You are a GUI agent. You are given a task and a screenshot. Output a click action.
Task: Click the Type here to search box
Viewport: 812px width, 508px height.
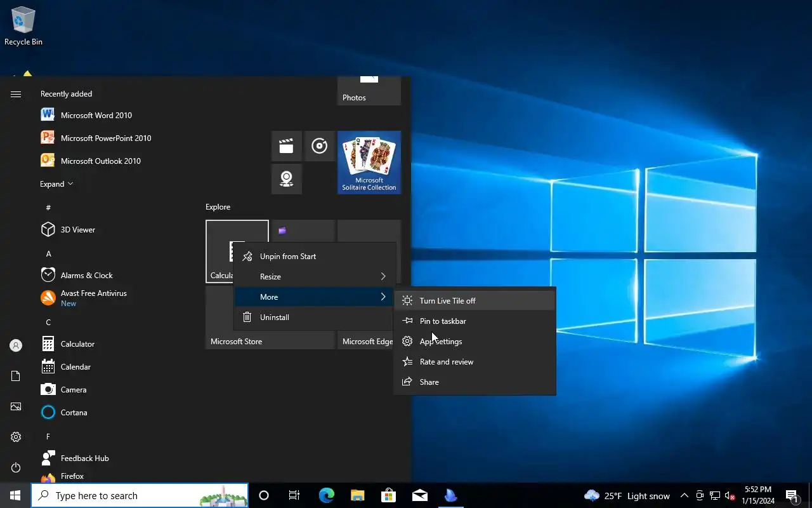point(140,495)
